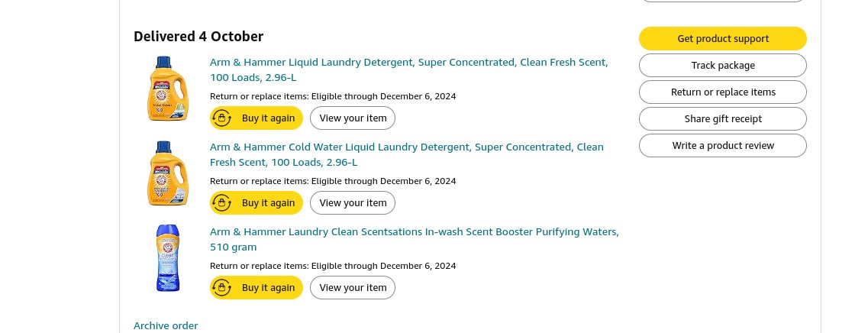868x333 pixels.
Task: Open Arm & Hammer Cold Water Detergent title link
Action: tap(406, 154)
